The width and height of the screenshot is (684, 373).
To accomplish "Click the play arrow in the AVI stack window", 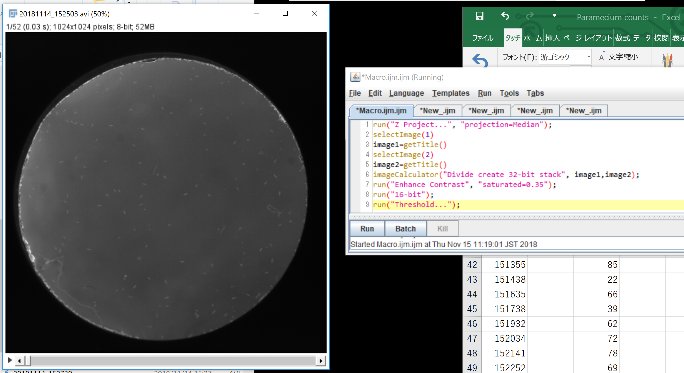I will [10, 360].
